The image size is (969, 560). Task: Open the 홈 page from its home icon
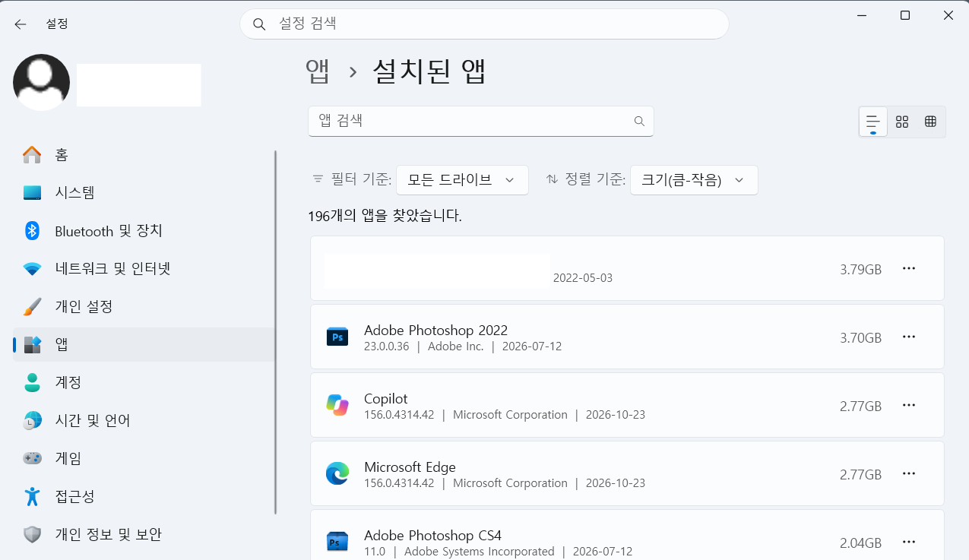pyautogui.click(x=32, y=155)
